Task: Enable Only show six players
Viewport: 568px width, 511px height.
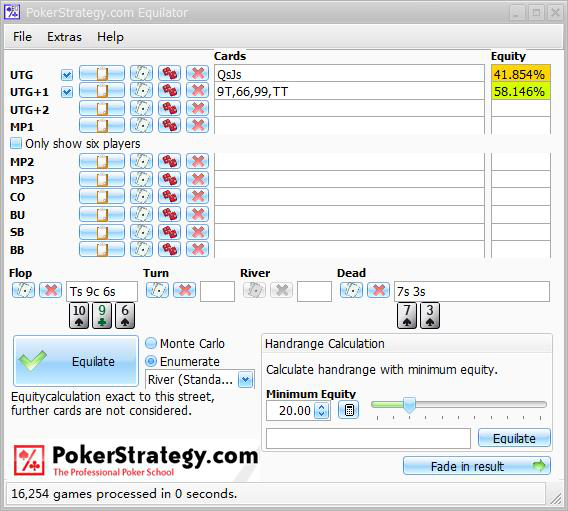Action: click(16, 143)
